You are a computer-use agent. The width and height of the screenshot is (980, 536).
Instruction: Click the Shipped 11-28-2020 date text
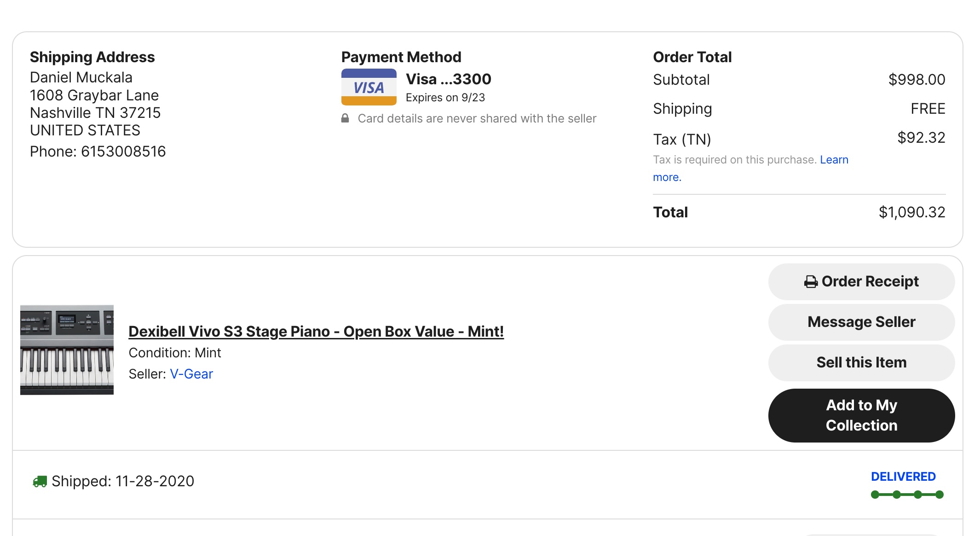pos(122,481)
